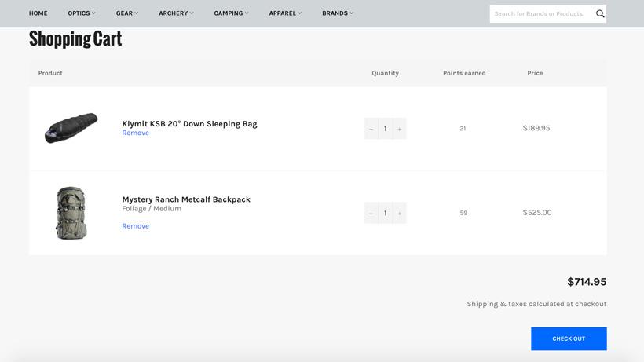Click the Product column header
644x362 pixels.
tap(50, 73)
